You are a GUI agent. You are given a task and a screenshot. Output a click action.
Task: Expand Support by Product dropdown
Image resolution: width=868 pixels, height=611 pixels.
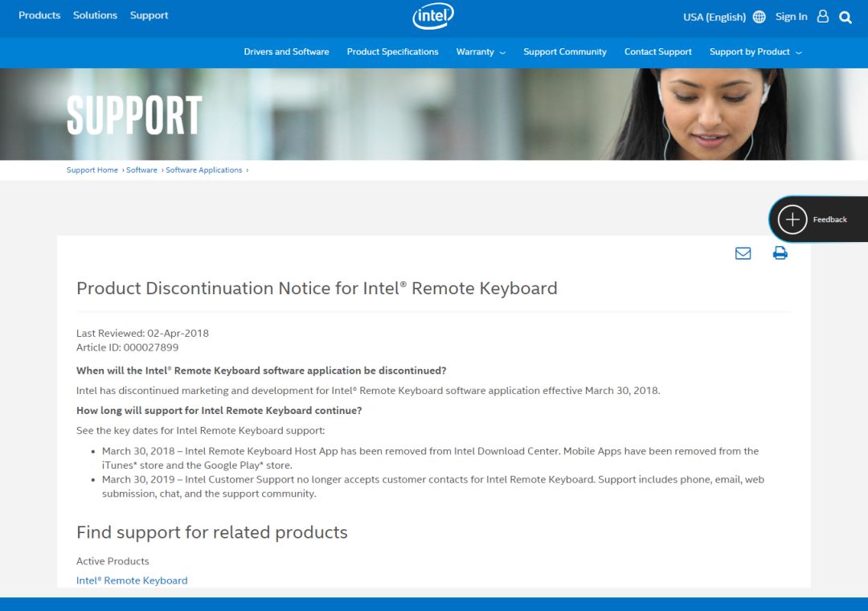(x=755, y=51)
